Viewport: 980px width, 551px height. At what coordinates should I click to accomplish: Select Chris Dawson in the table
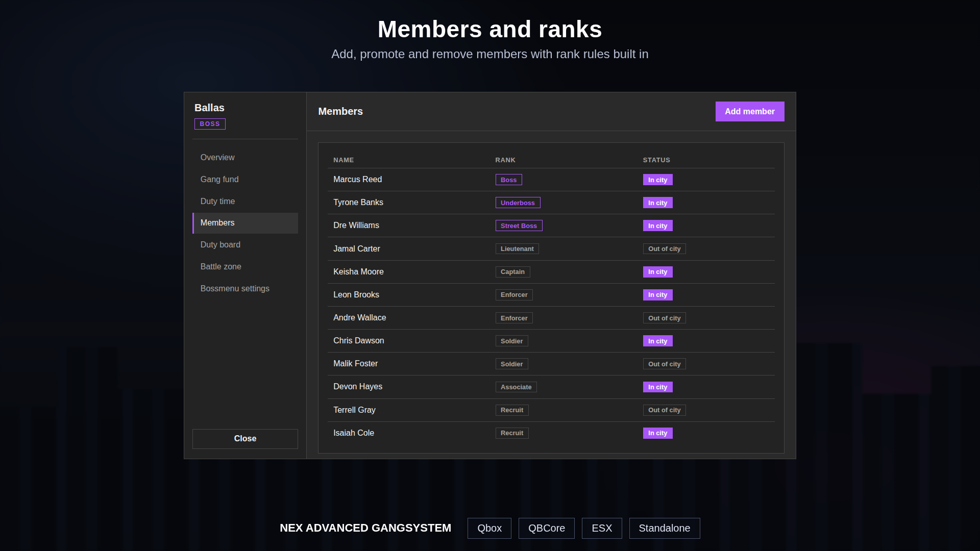[358, 341]
